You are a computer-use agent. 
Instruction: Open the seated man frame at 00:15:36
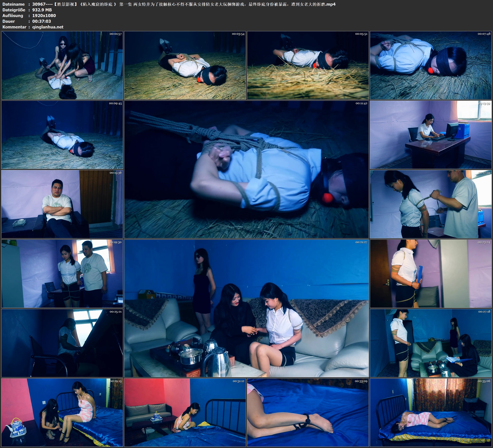pyautogui.click(x=62, y=204)
